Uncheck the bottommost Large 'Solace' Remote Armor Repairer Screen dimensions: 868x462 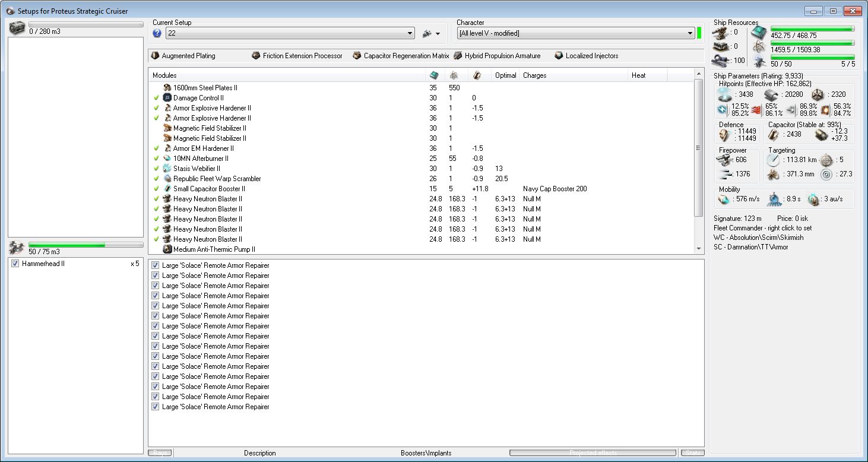[x=156, y=407]
